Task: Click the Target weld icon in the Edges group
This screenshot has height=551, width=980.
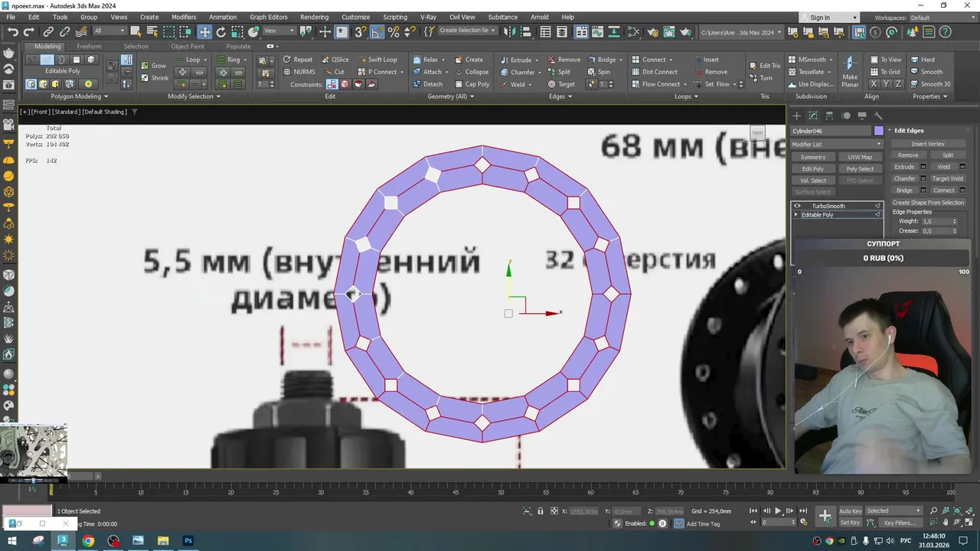Action: 560,84
